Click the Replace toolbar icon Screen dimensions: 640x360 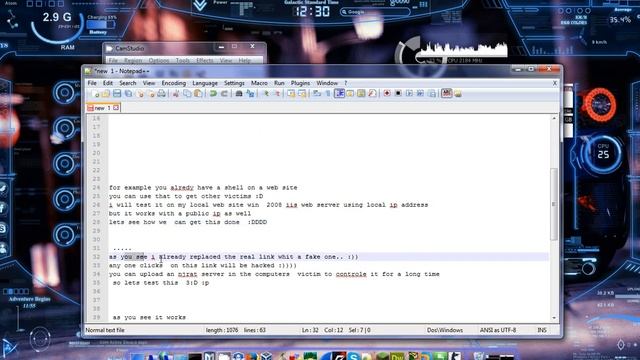coord(250,94)
